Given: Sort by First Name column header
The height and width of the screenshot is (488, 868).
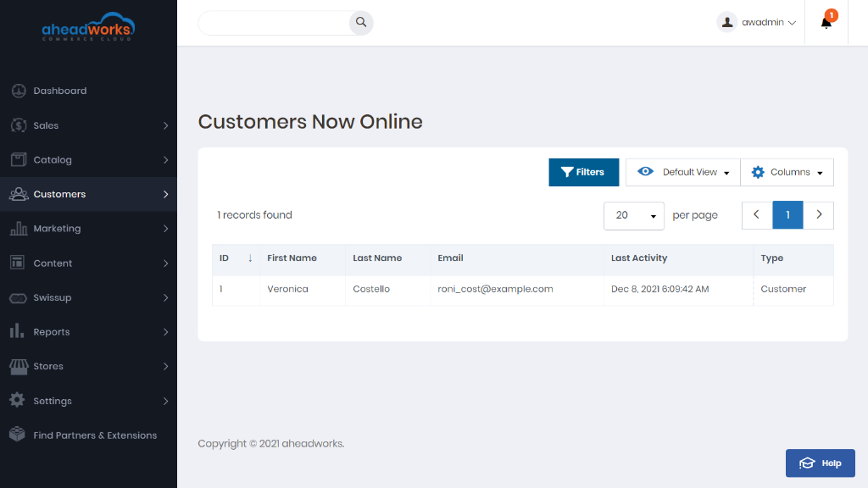Looking at the screenshot, I should pos(303,258).
